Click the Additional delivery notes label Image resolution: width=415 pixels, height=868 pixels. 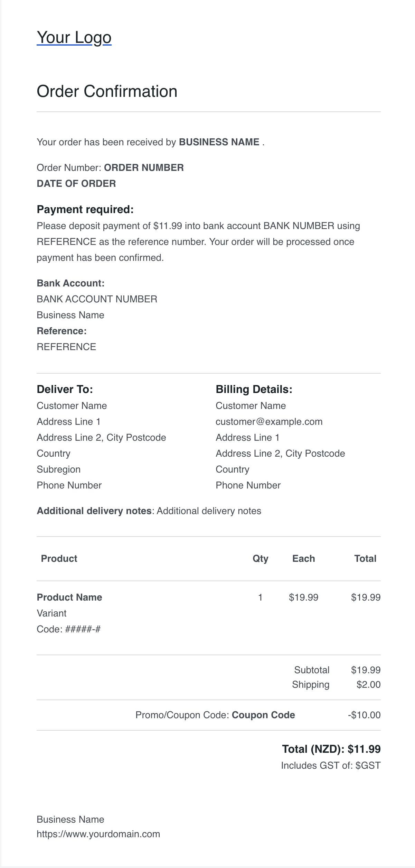click(x=94, y=511)
